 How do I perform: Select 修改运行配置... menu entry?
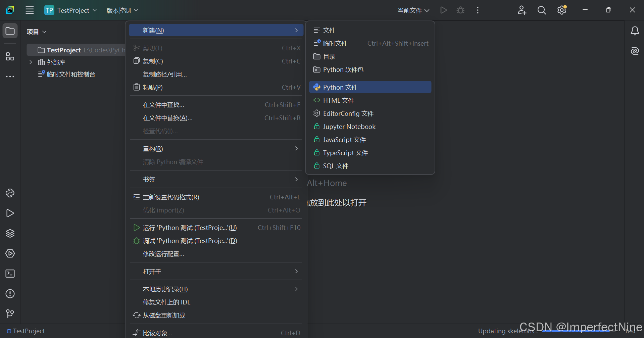click(216, 254)
